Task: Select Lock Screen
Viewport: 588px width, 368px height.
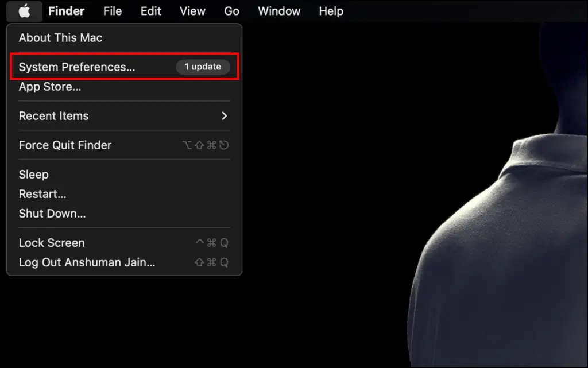Action: click(124, 243)
